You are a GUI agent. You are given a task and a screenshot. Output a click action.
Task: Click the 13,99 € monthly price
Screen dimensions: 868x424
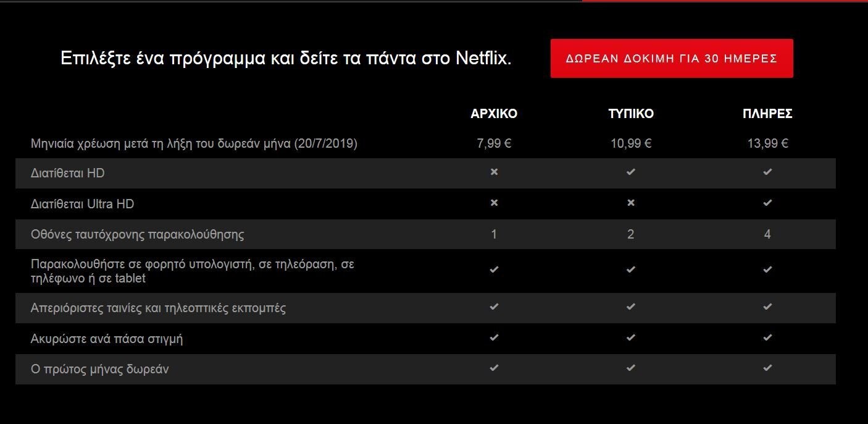tap(767, 143)
